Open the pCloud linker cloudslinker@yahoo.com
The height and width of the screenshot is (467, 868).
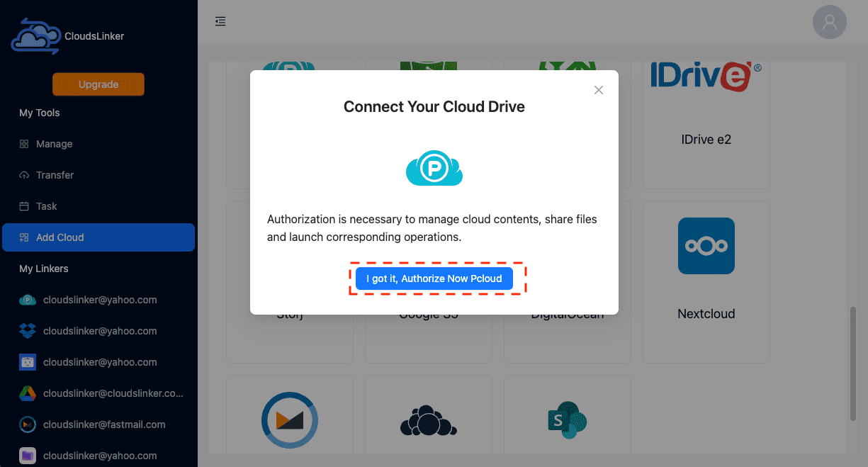tap(98, 300)
